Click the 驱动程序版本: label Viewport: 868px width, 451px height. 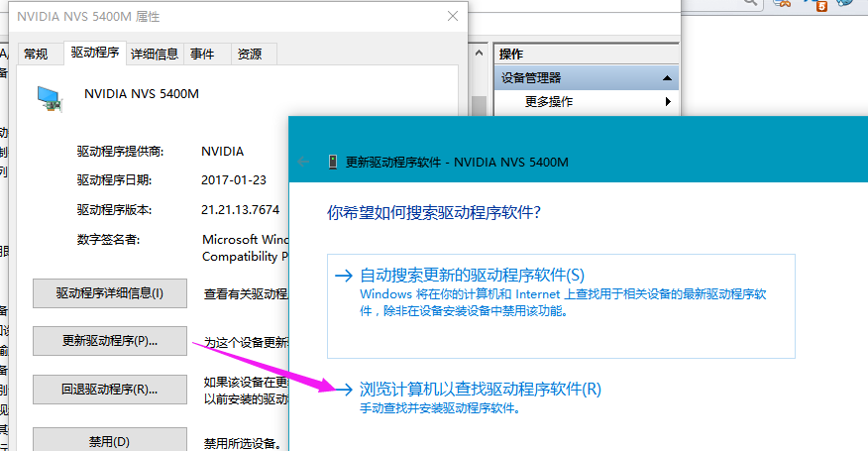pos(114,210)
